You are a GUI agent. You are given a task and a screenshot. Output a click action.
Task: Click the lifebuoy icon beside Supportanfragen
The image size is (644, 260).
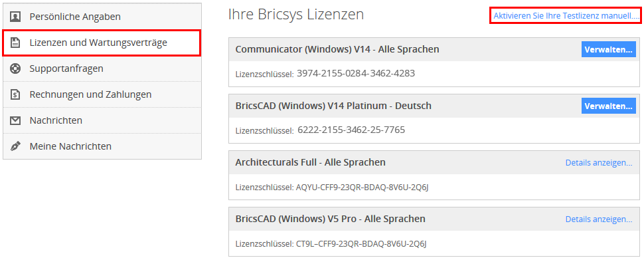point(16,68)
